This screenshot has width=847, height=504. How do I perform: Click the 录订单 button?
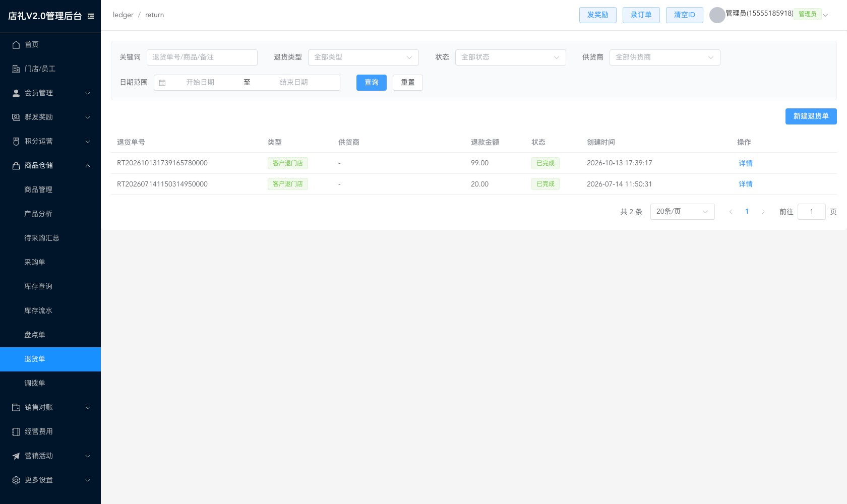pyautogui.click(x=641, y=15)
